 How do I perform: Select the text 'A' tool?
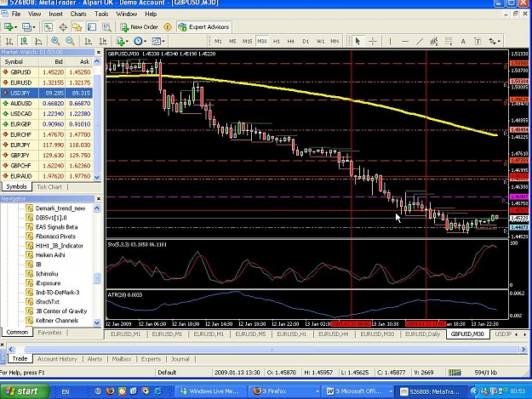tap(463, 41)
